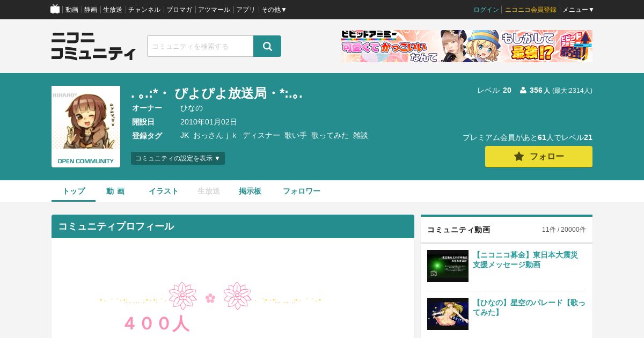
Task: Click the ４００人 profile text
Action: (x=157, y=324)
